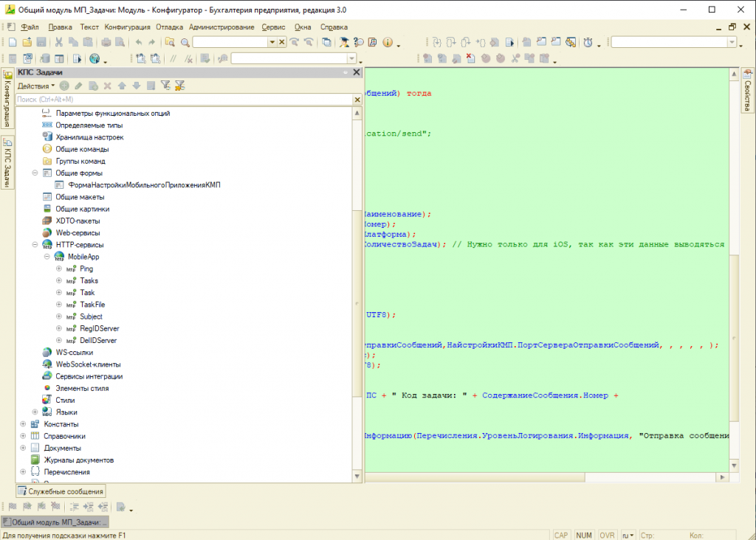Click the Syntax Assistant graduate icon

[x=344, y=43]
